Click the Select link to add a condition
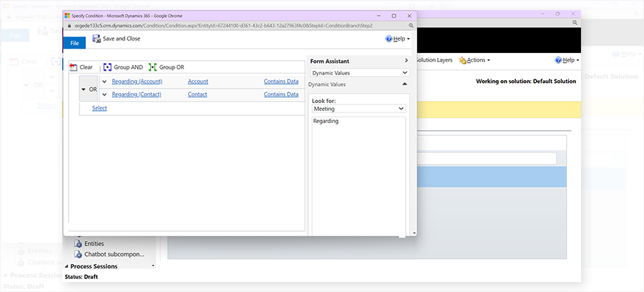 pos(99,108)
